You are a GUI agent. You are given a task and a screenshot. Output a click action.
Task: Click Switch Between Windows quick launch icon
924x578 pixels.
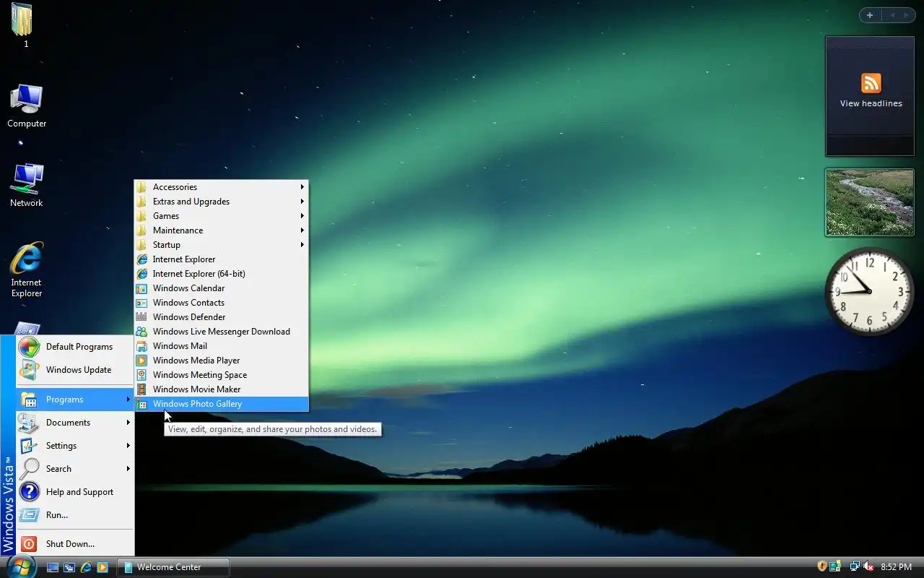tap(69, 567)
